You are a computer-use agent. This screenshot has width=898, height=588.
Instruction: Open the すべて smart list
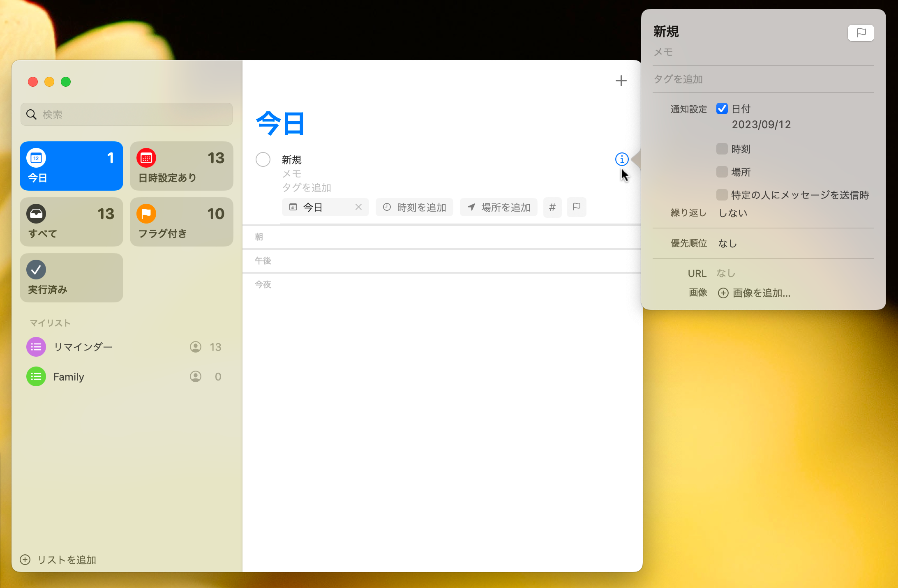point(72,222)
